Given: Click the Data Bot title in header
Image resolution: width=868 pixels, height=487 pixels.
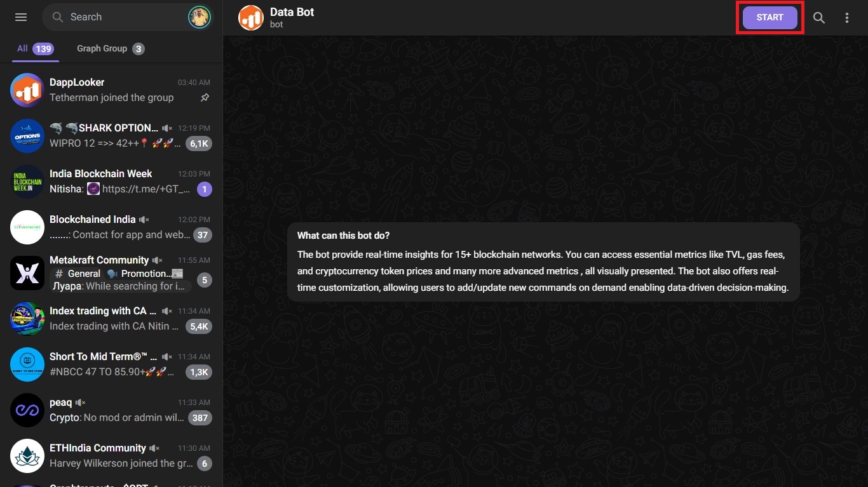Looking at the screenshot, I should [292, 12].
